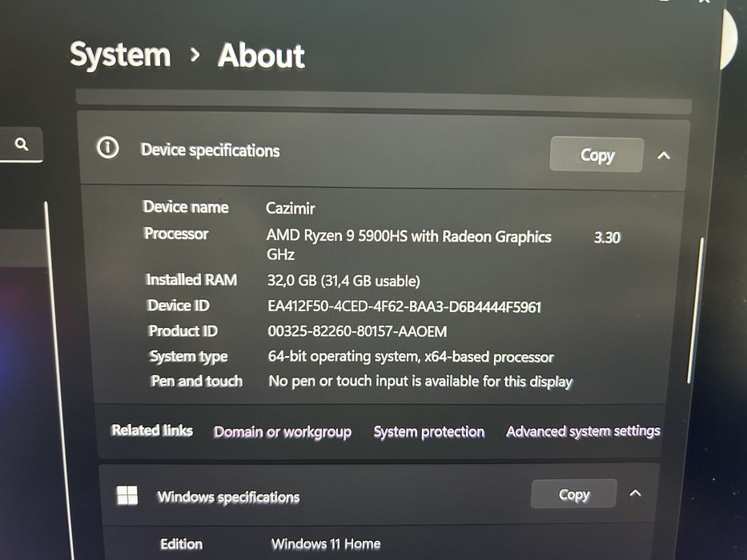Copy the Windows specifications
Image resolution: width=747 pixels, height=560 pixels.
[573, 494]
